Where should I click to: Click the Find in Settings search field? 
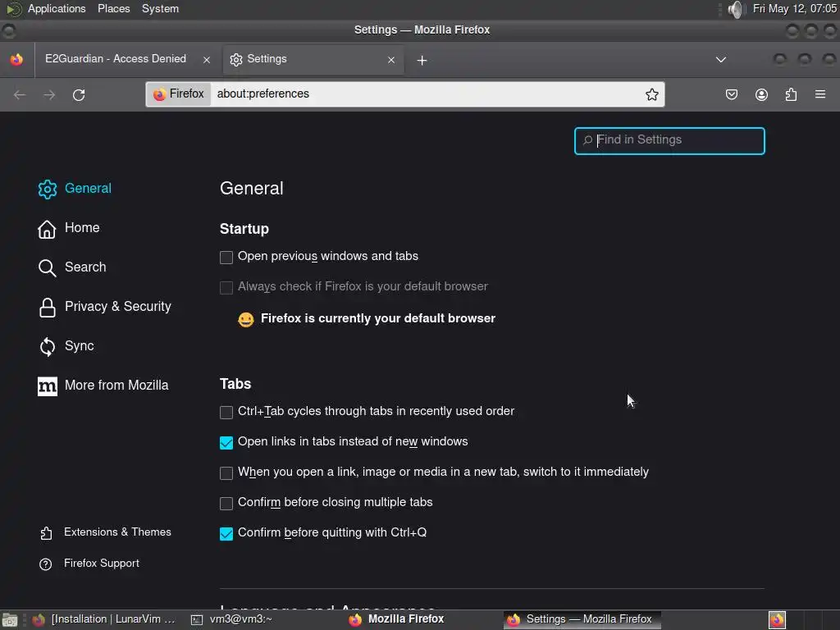click(x=669, y=141)
